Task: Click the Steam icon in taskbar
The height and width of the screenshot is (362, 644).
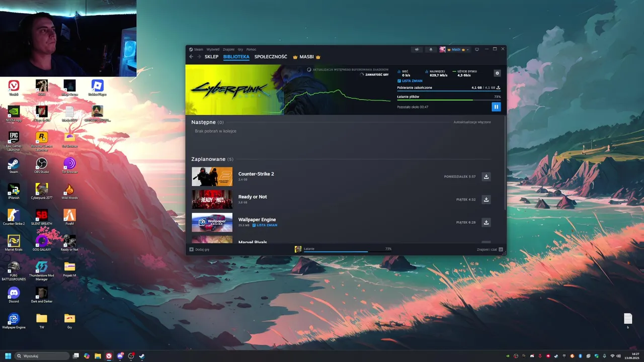Action: click(x=142, y=356)
